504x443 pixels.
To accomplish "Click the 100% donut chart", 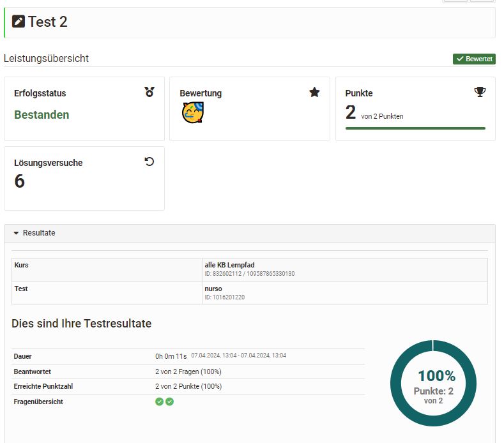I will click(x=433, y=383).
